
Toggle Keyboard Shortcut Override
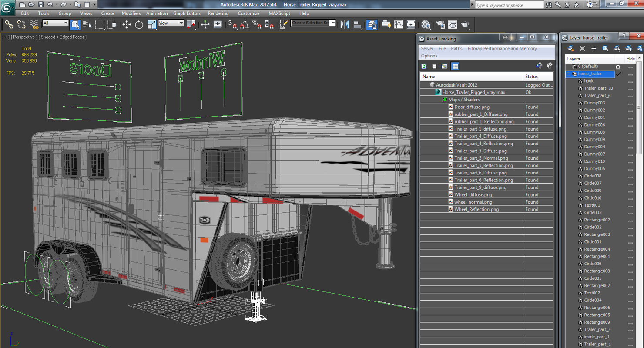(x=218, y=24)
